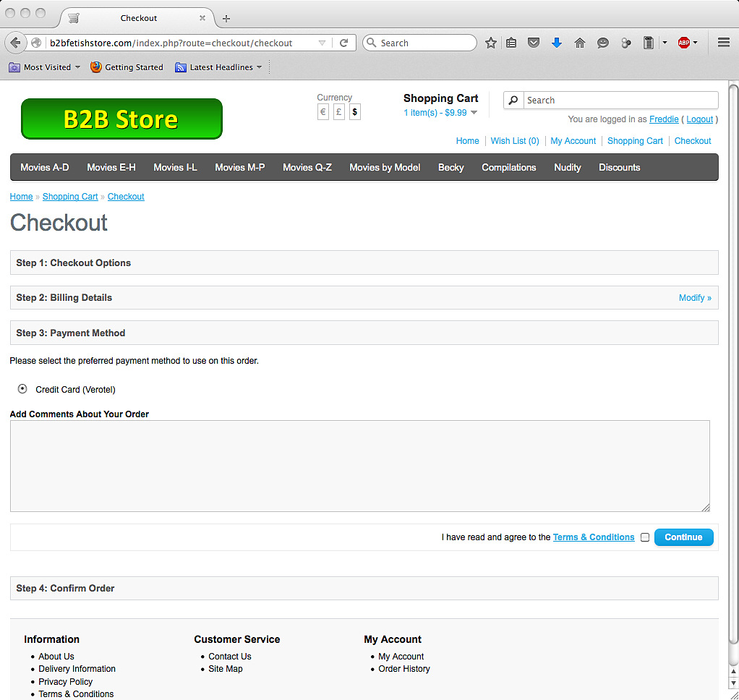Open the Movies I-L menu
This screenshot has width=739, height=700.
click(x=175, y=167)
